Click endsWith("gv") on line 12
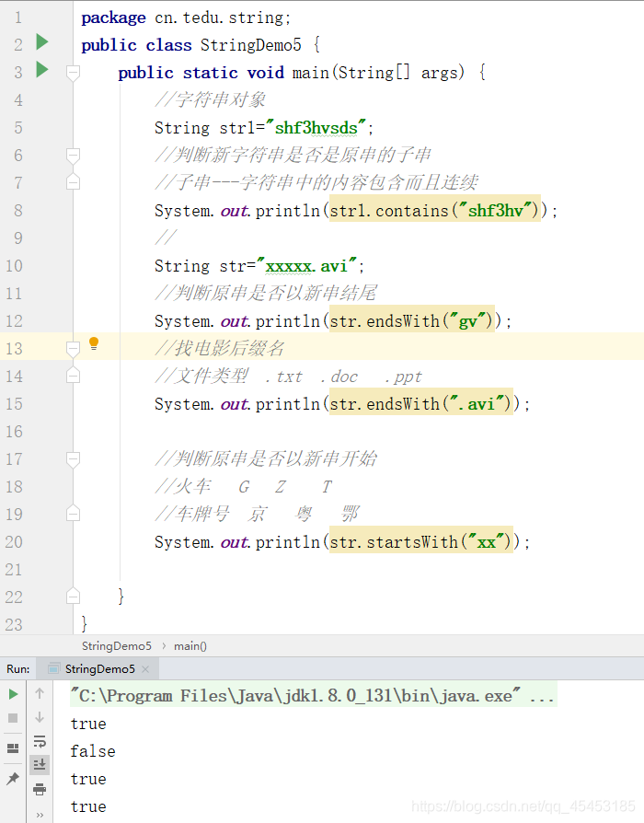This screenshot has width=644, height=823. 411,320
